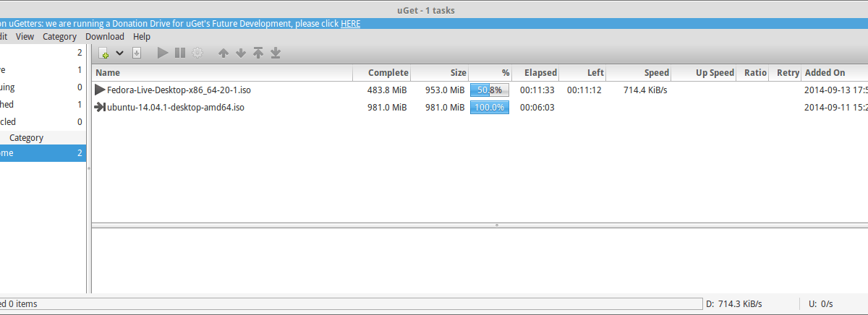Sort by the Complete column header
868x315 pixels.
[382, 72]
